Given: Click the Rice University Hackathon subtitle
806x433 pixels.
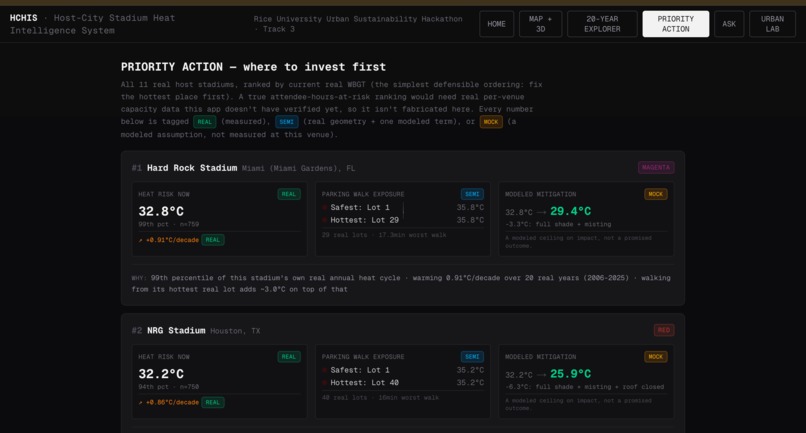Looking at the screenshot, I should click(358, 24).
